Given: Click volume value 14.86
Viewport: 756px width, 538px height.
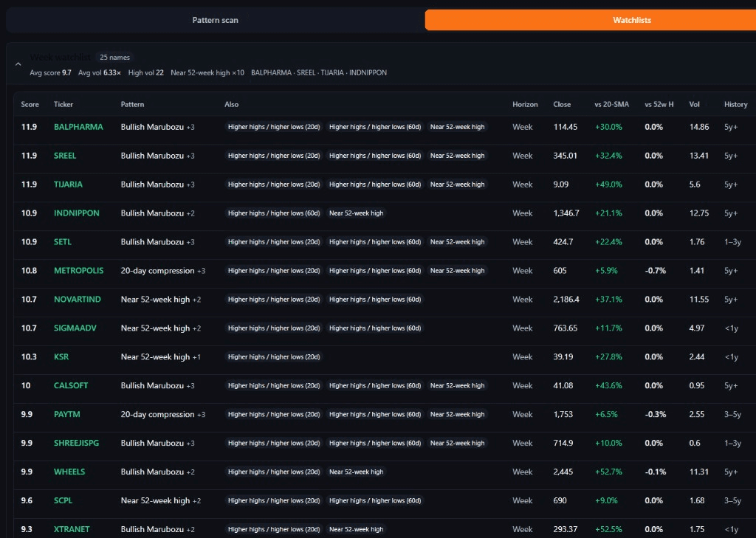Looking at the screenshot, I should (x=699, y=127).
